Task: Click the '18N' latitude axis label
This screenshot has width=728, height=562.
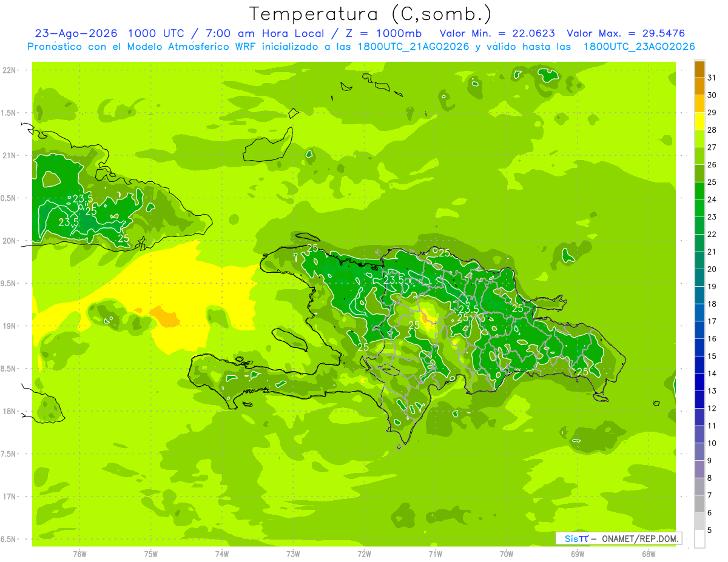Action: (x=9, y=412)
